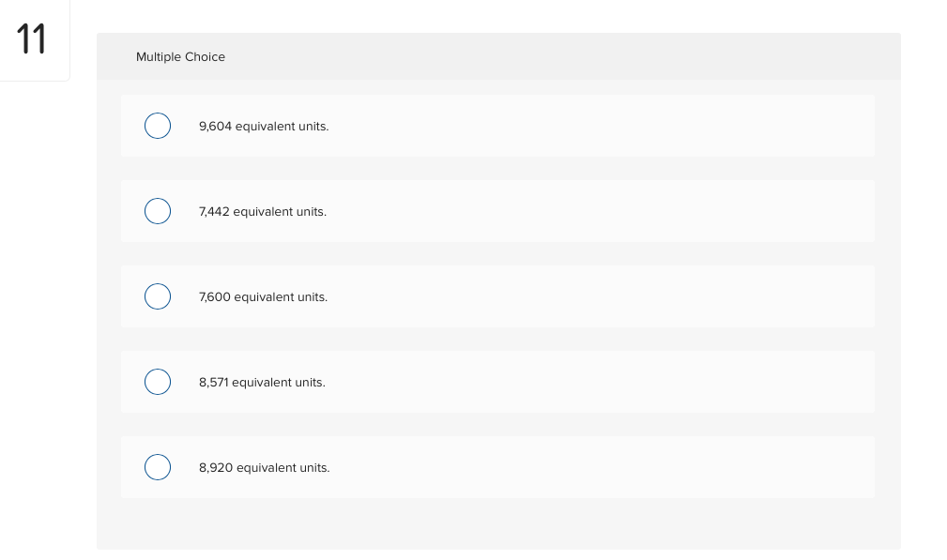Click the empty gray area below the 8,920 option
Image resolution: width=947 pixels, height=560 pixels.
click(x=499, y=523)
